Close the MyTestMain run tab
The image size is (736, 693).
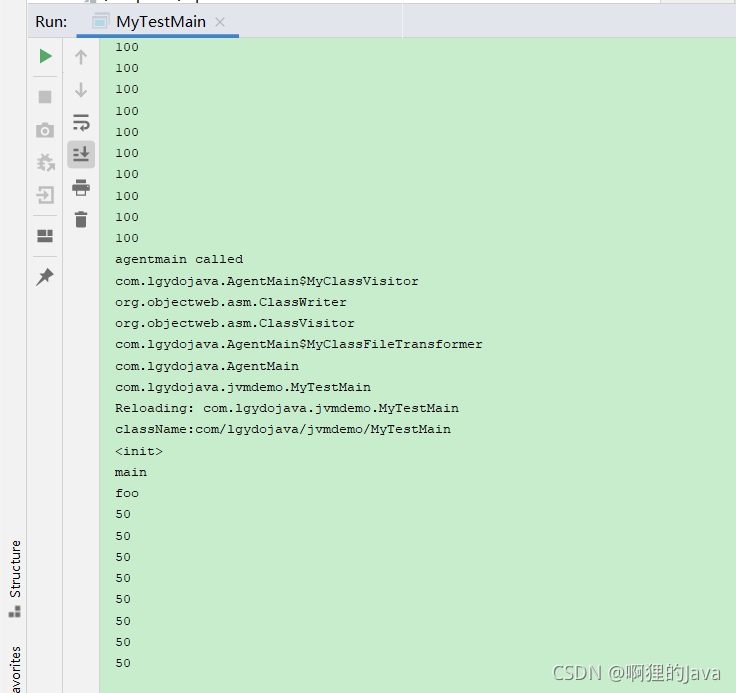coord(220,22)
